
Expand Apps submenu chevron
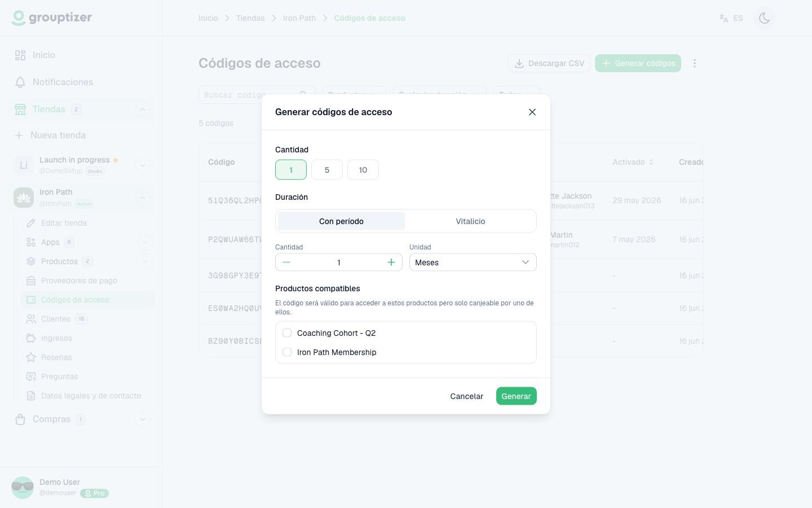(145, 242)
